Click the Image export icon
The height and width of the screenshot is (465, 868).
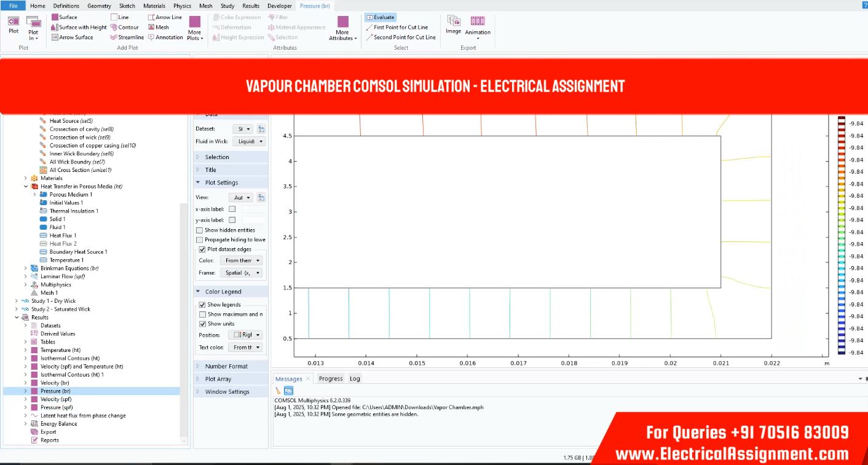[x=453, y=25]
